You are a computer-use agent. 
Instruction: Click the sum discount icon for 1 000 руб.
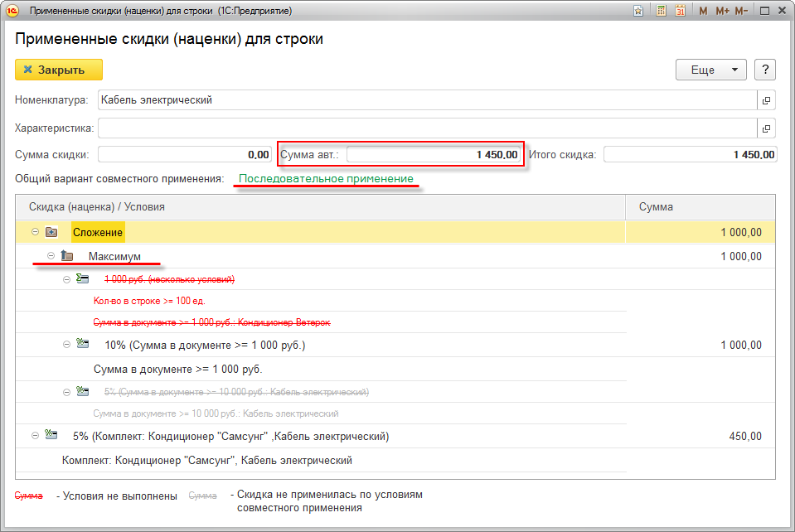click(83, 278)
